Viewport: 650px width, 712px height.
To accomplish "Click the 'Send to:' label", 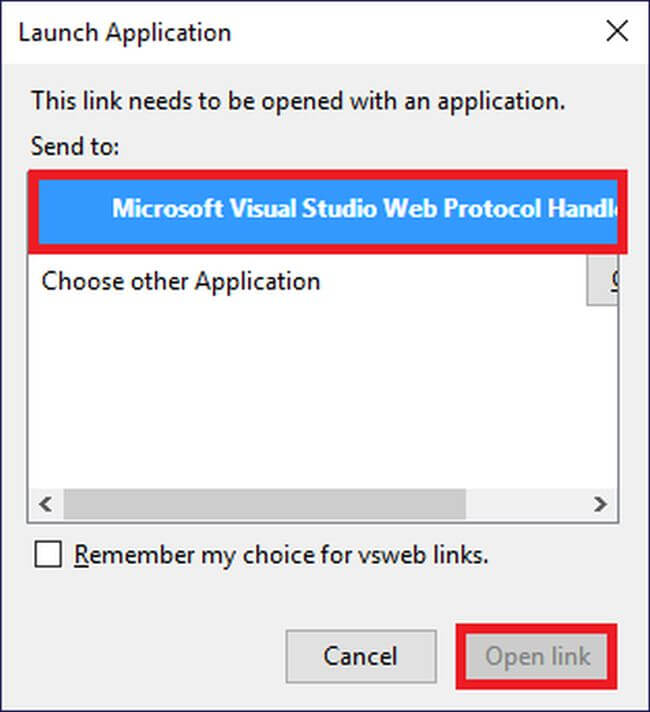I will pos(75,146).
